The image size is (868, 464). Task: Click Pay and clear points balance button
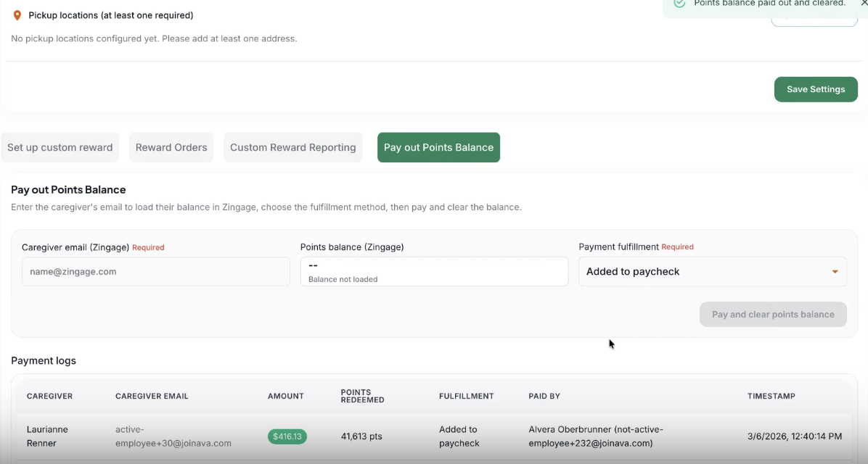[x=773, y=314]
